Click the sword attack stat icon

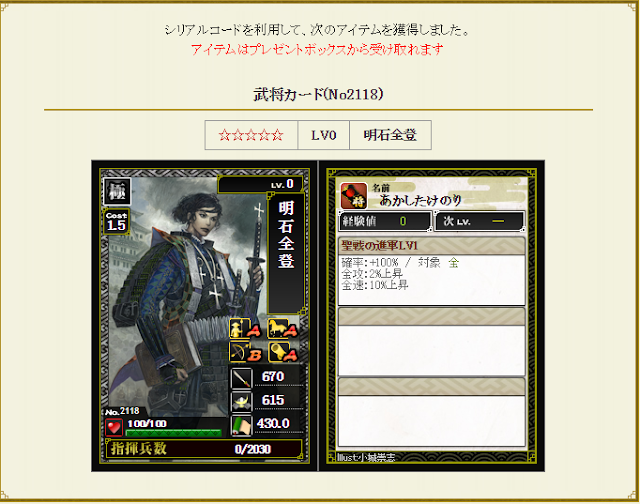click(241, 378)
